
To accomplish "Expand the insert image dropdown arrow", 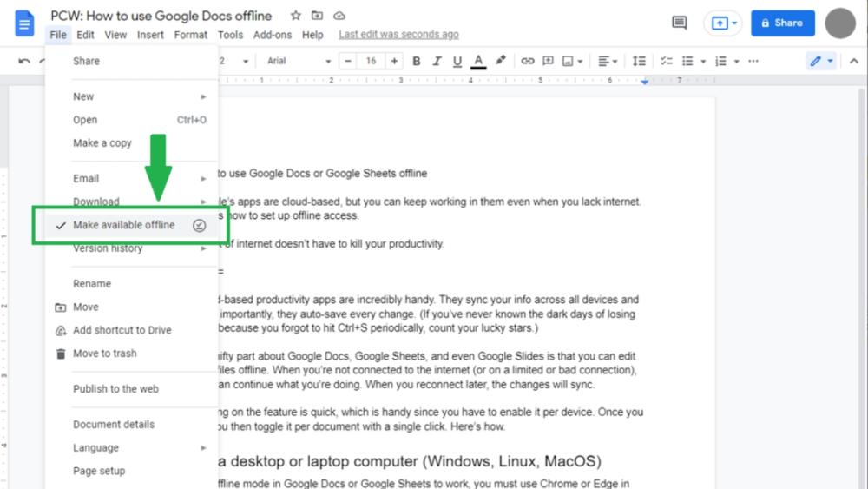I will tap(580, 62).
